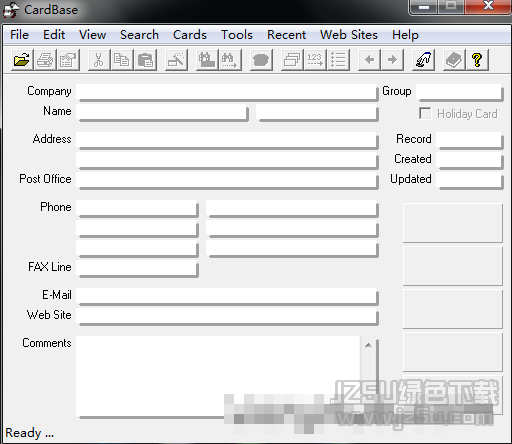Open the Help menu

pos(405,35)
